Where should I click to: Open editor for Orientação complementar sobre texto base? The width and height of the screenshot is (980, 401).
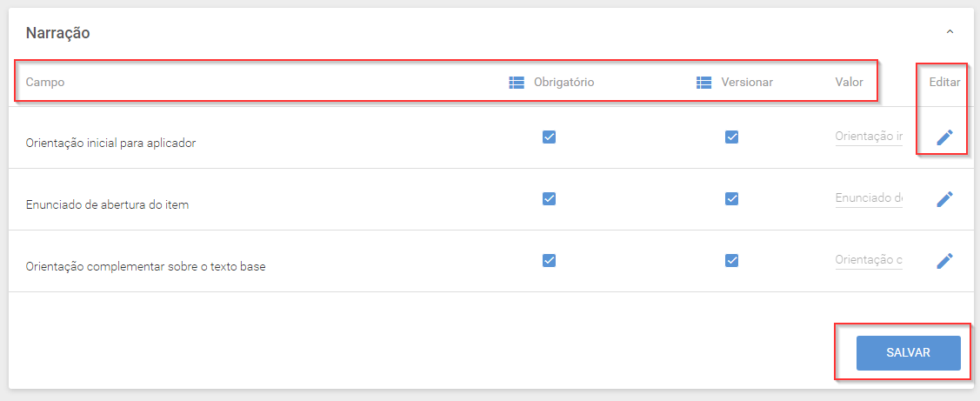tap(944, 261)
